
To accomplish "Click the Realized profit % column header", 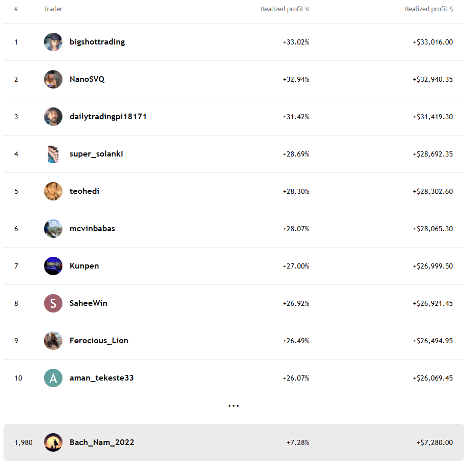I will (285, 9).
